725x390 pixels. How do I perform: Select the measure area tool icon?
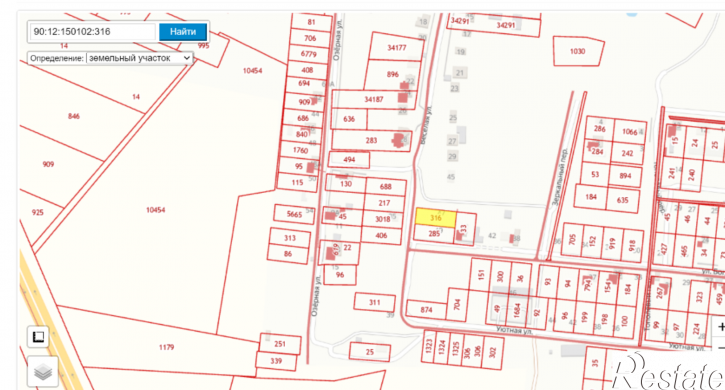tap(38, 336)
